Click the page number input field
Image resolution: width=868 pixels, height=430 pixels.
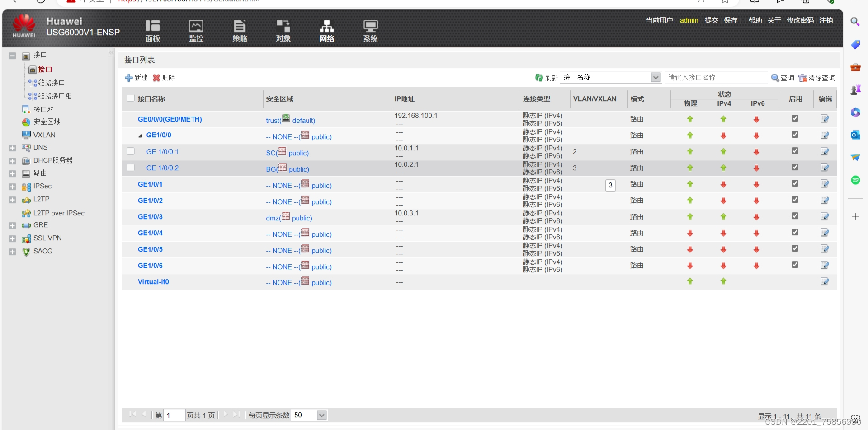[174, 415]
